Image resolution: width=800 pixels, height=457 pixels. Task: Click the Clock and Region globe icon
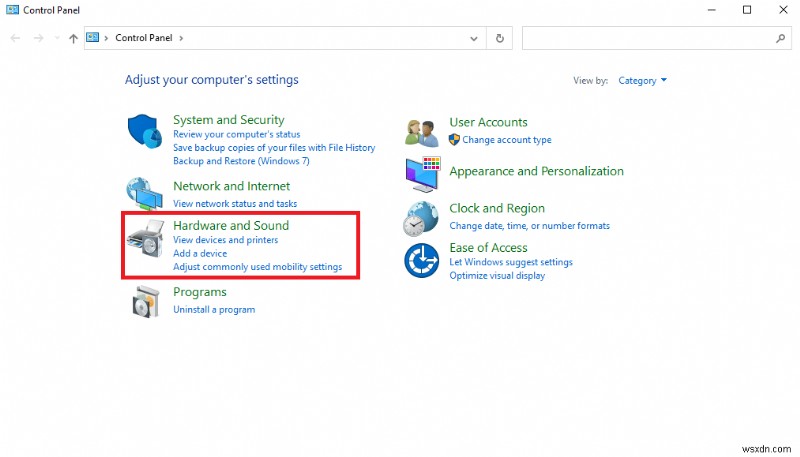tap(422, 217)
